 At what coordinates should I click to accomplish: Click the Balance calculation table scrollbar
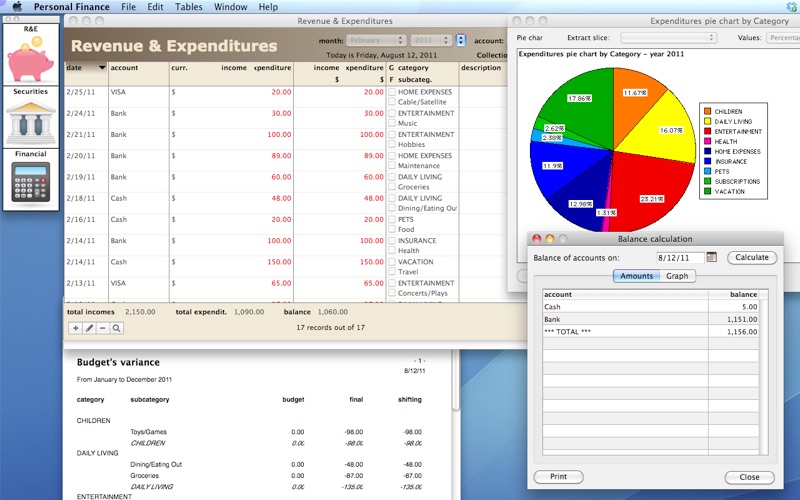(764, 372)
